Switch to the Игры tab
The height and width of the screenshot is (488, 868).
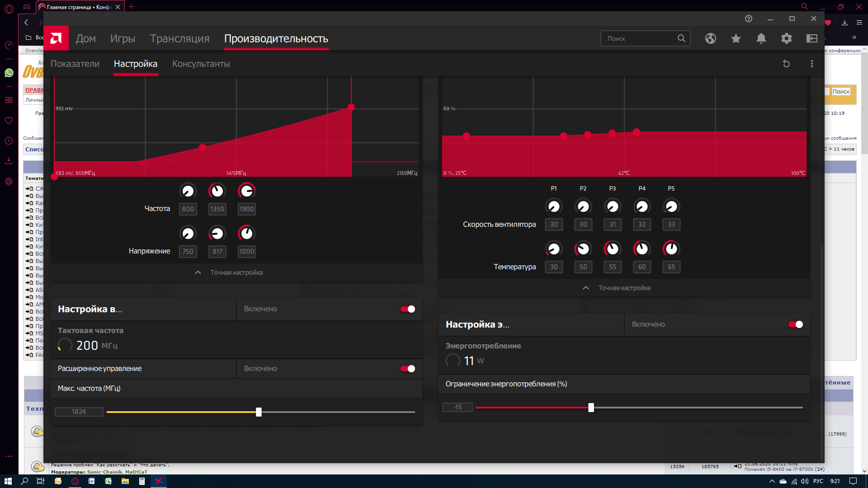(123, 38)
